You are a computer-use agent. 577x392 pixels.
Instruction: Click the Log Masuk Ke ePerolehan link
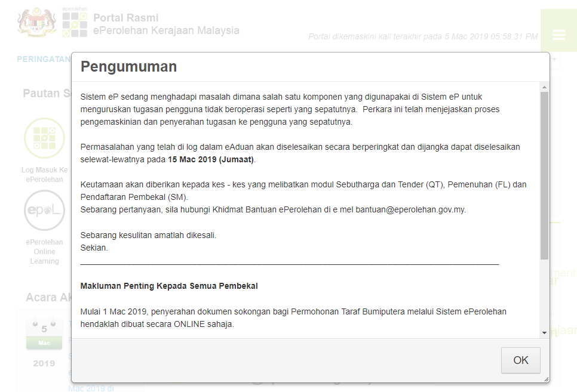click(45, 175)
